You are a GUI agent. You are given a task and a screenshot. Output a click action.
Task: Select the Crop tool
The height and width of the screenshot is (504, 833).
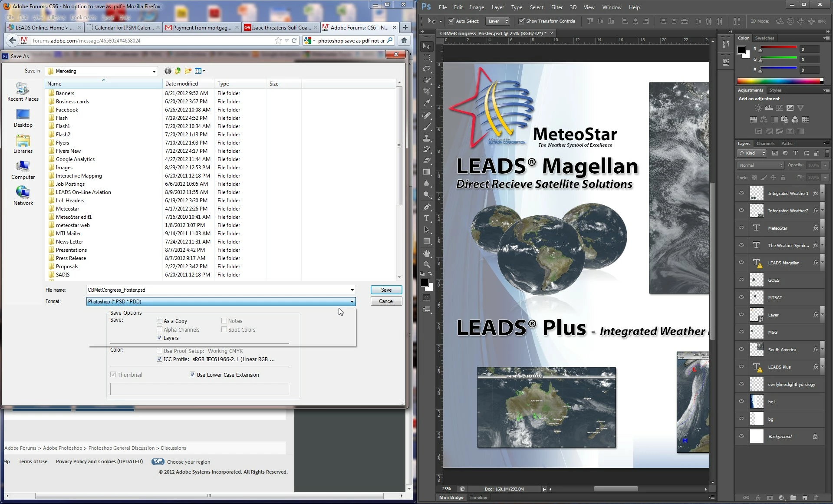427,92
